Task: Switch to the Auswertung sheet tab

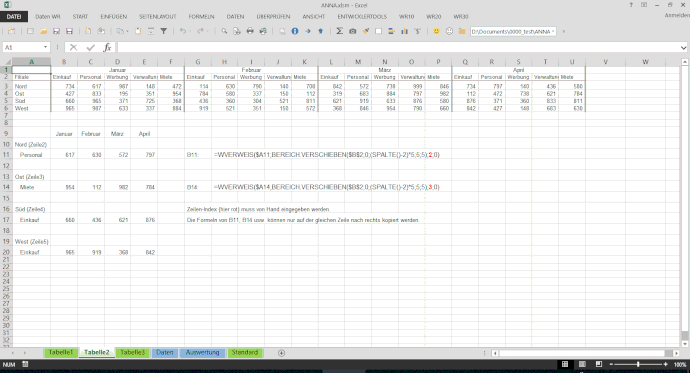Action: tap(202, 353)
